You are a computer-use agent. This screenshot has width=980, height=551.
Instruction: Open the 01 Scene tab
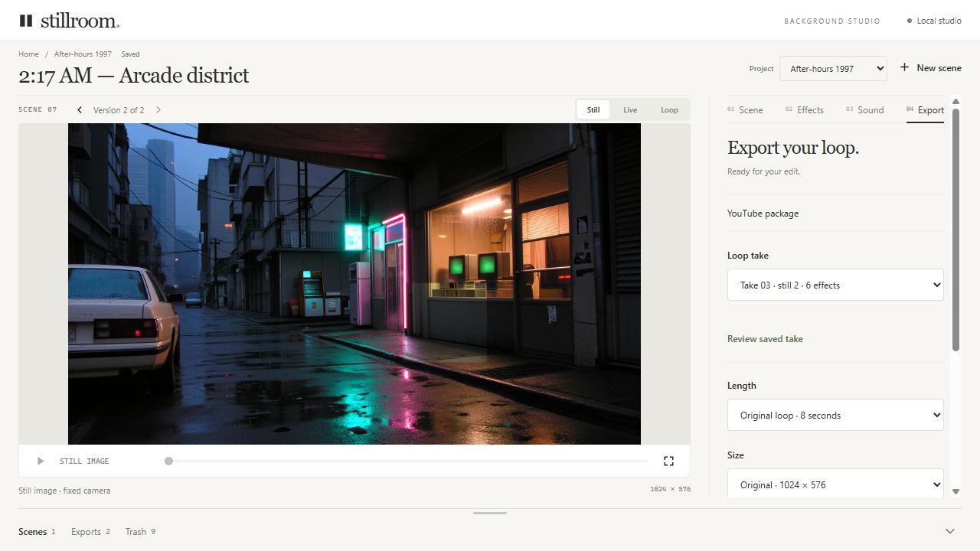[745, 110]
